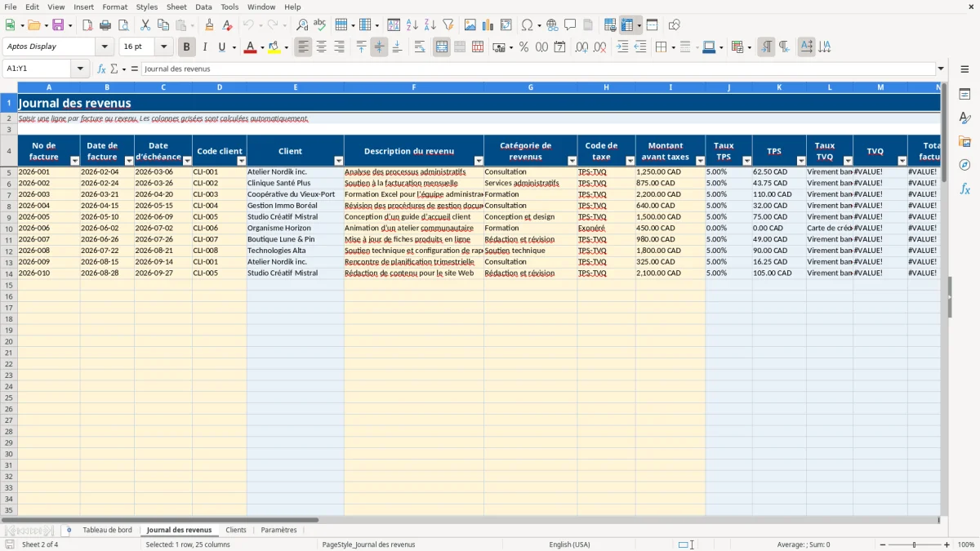The image size is (980, 551).
Task: Toggle Freeze Rows and Columns
Action: point(627,25)
